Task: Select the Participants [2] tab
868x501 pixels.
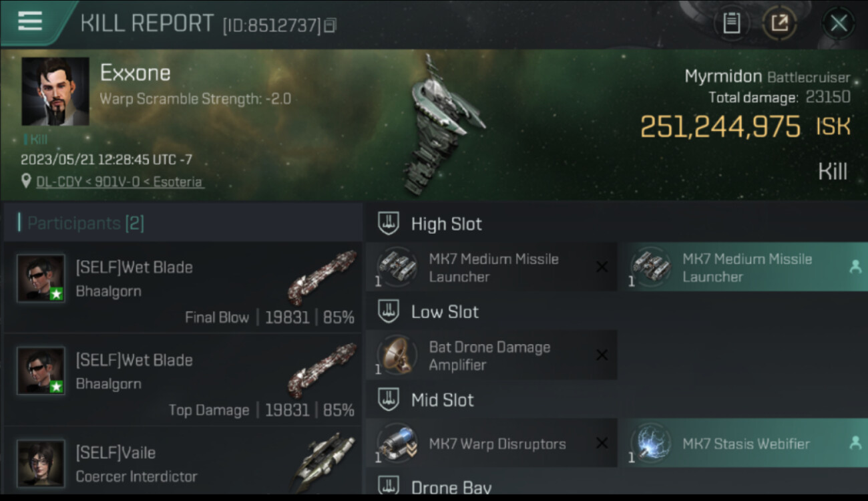Action: click(x=85, y=223)
